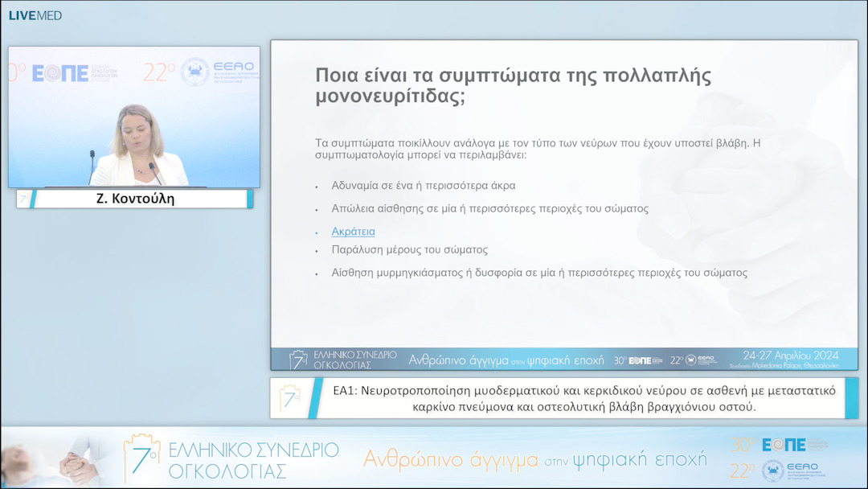Open the underlined Ακράτεια link
The width and height of the screenshot is (868, 489).
point(353,232)
